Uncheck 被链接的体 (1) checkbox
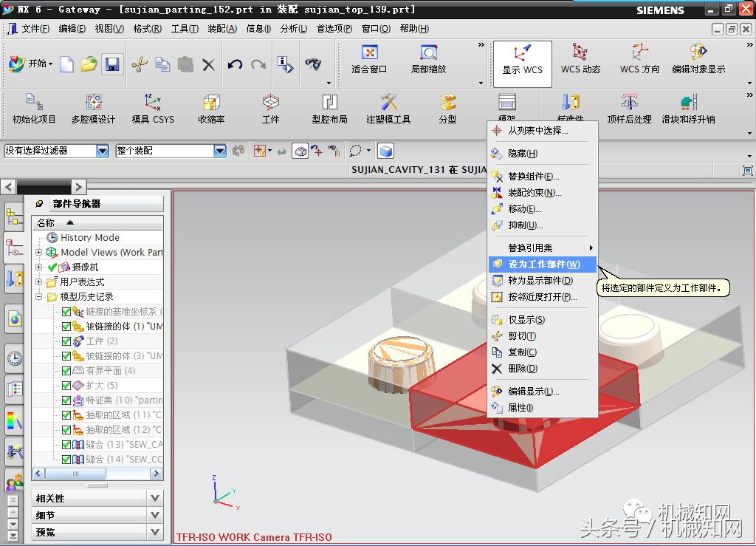 (x=66, y=327)
